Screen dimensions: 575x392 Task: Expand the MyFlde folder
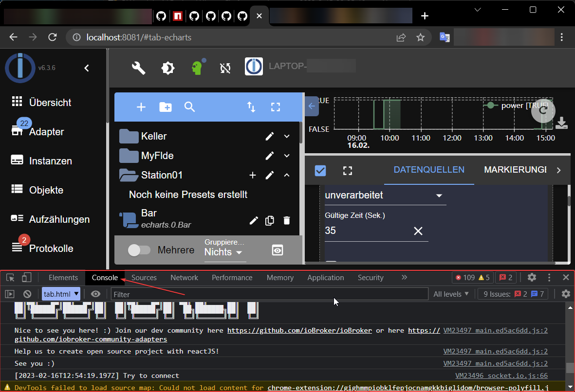(x=287, y=156)
